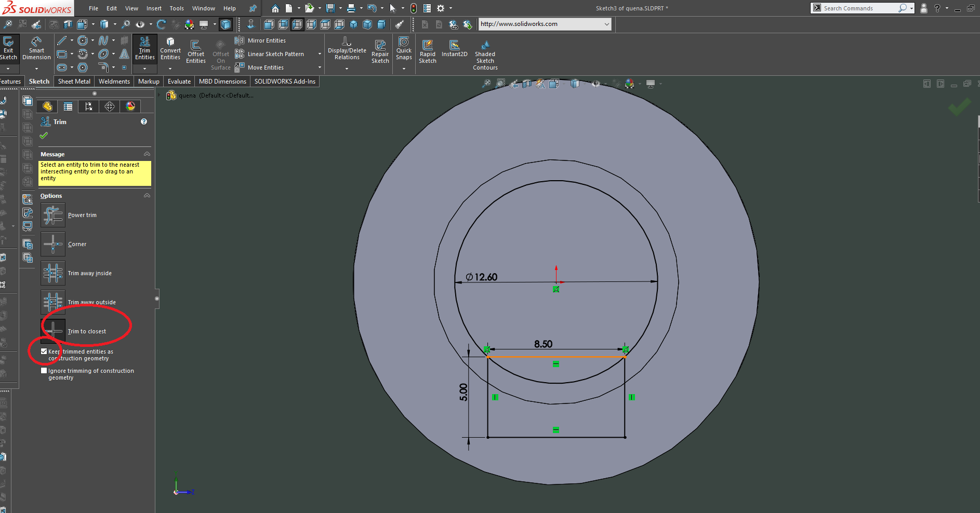Click Convert Entities
Viewport: 980px width, 513px height.
(170, 48)
